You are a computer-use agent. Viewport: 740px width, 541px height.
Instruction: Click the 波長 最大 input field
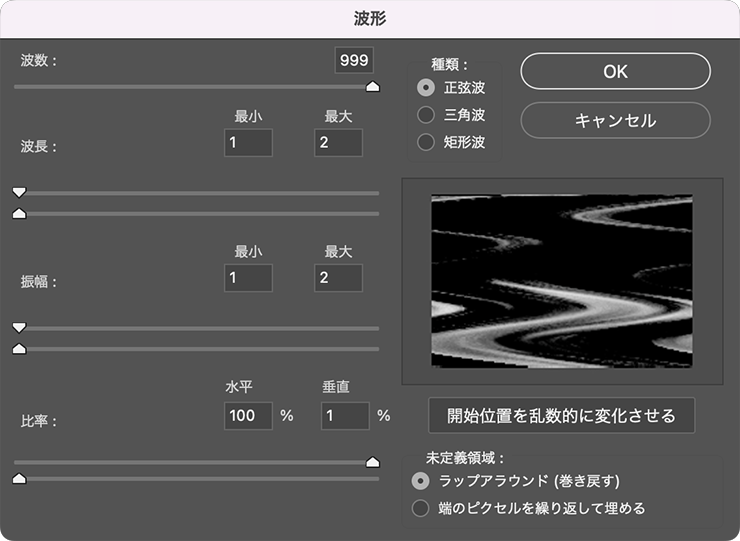tap(338, 143)
